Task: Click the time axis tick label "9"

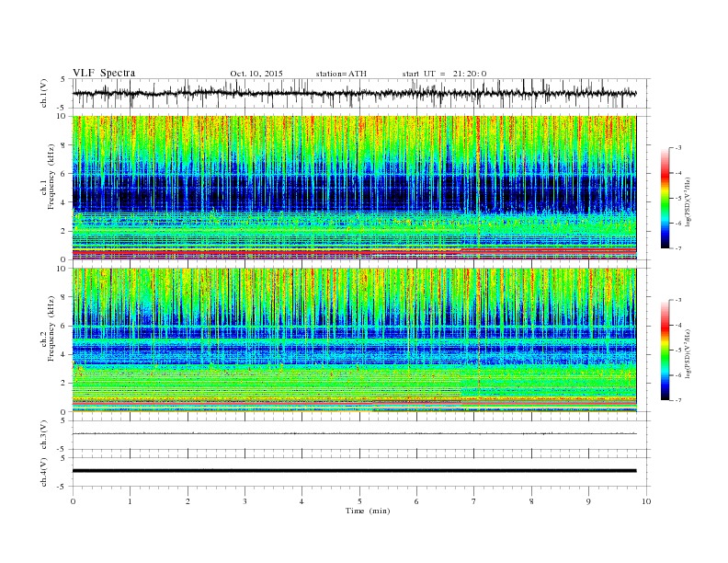Action: point(588,501)
